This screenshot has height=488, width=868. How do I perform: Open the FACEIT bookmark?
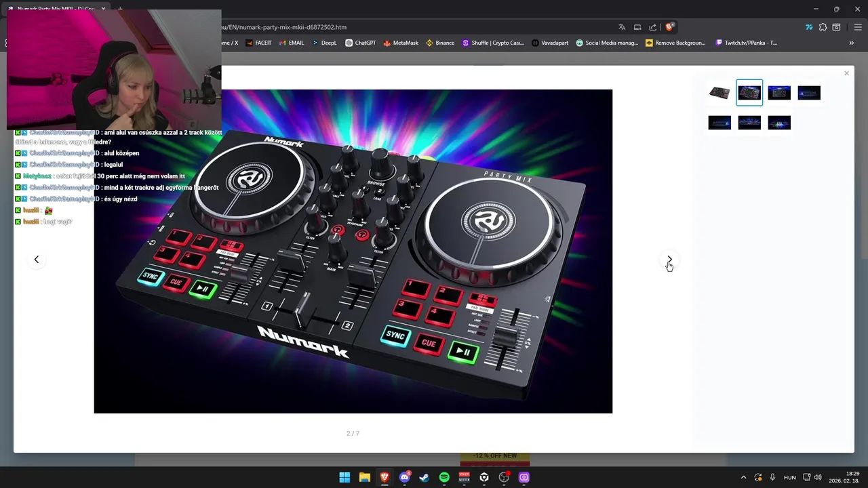(258, 43)
